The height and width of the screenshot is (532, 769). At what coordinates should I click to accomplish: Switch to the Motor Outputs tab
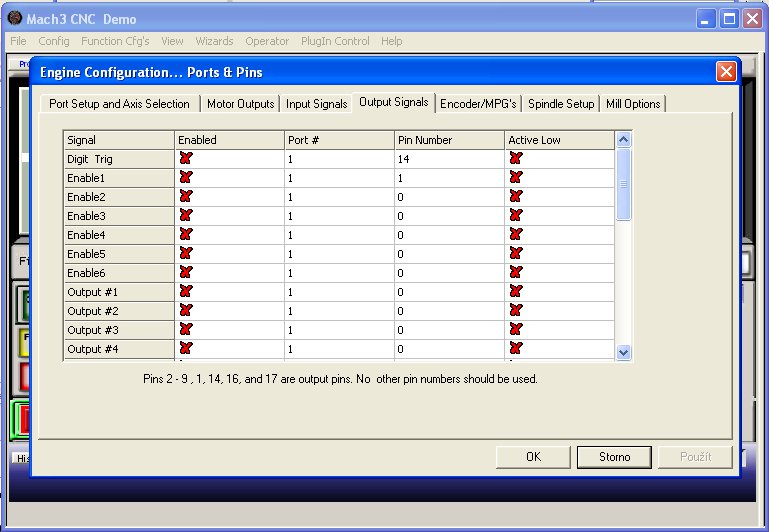[x=241, y=104]
